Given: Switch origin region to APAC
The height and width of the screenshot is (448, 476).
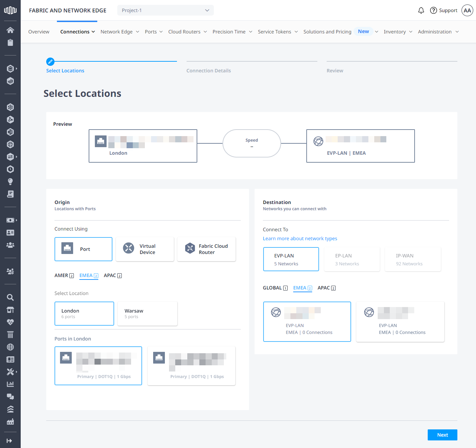Looking at the screenshot, I should coord(113,275).
